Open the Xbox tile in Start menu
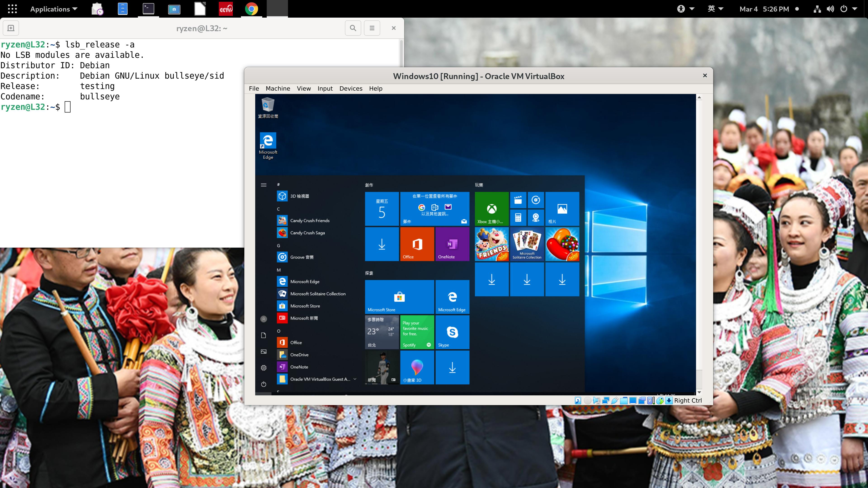The width and height of the screenshot is (868, 488). click(x=492, y=209)
